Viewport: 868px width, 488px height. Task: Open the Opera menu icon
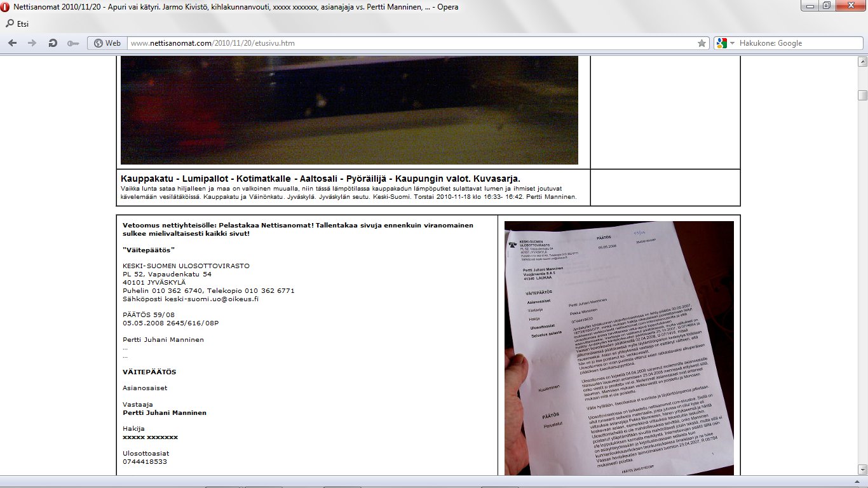tap(6, 7)
